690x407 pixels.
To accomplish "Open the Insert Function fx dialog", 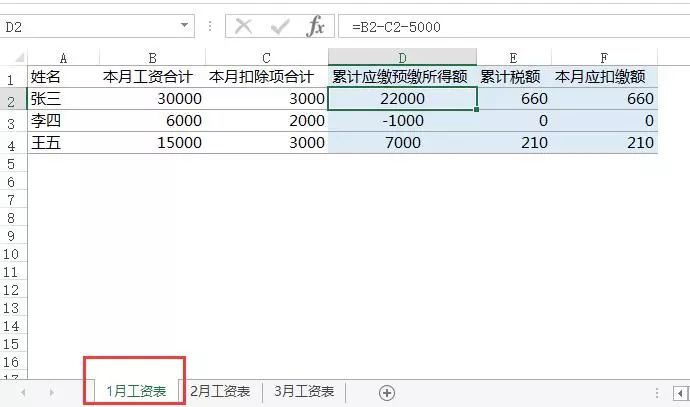I will point(315,26).
